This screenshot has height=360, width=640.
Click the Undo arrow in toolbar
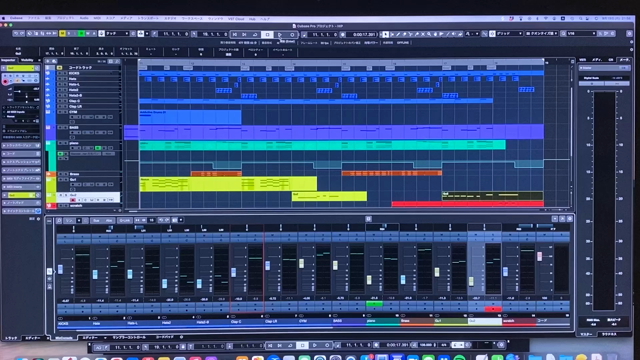pyautogui.click(x=16, y=33)
